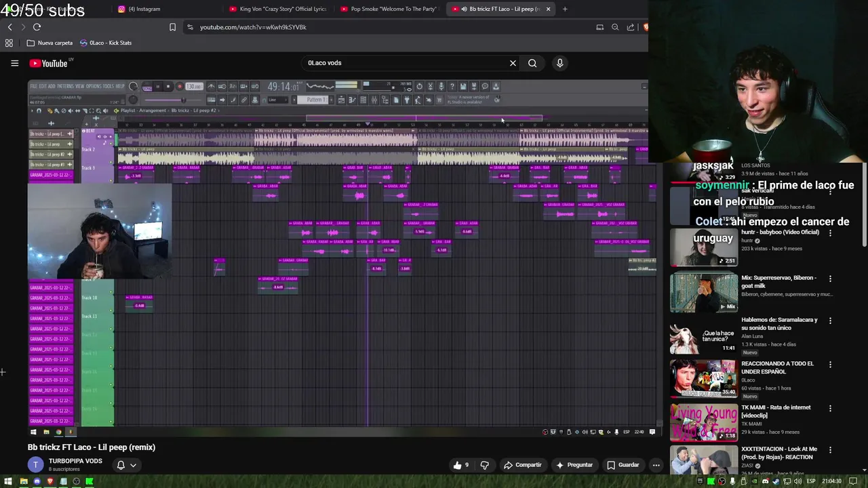The image size is (868, 488).
Task: Open the cast media icon in address bar
Action: [599, 27]
